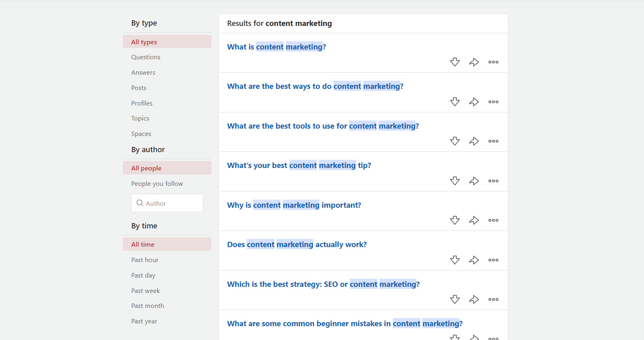Image resolution: width=644 pixels, height=340 pixels.
Task: Downvote the 'SEO or content marketing' question
Action: coord(455,299)
